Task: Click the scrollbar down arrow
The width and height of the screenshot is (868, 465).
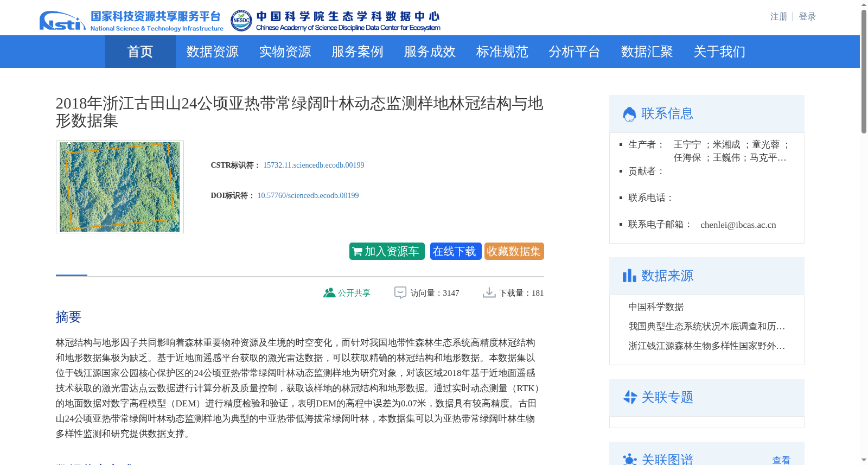Action: coord(864,460)
